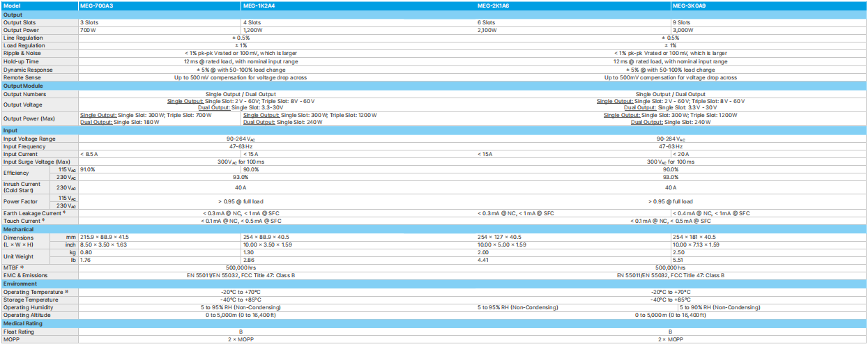Click the Remote Sense row label
The image size is (868, 349).
point(23,77)
